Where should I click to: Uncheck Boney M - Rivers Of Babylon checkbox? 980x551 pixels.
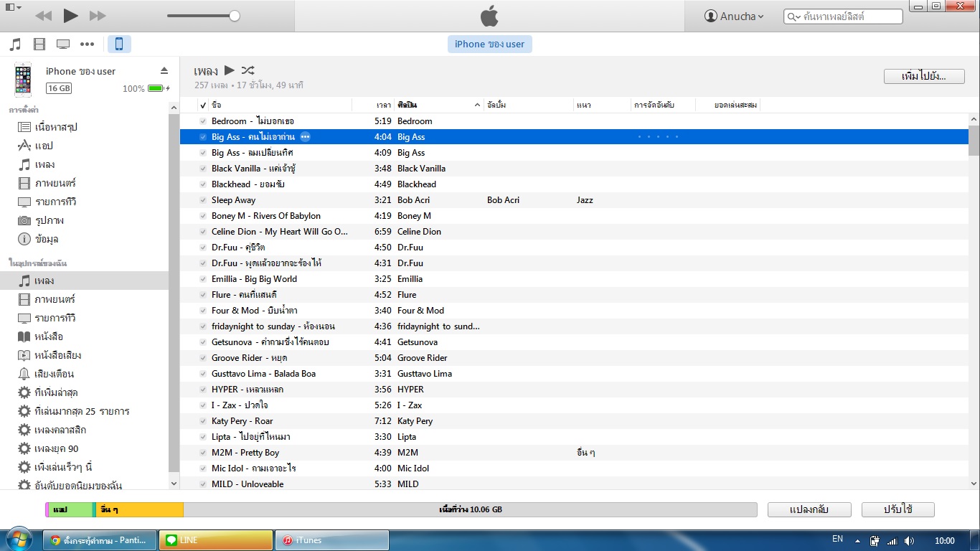coord(203,216)
